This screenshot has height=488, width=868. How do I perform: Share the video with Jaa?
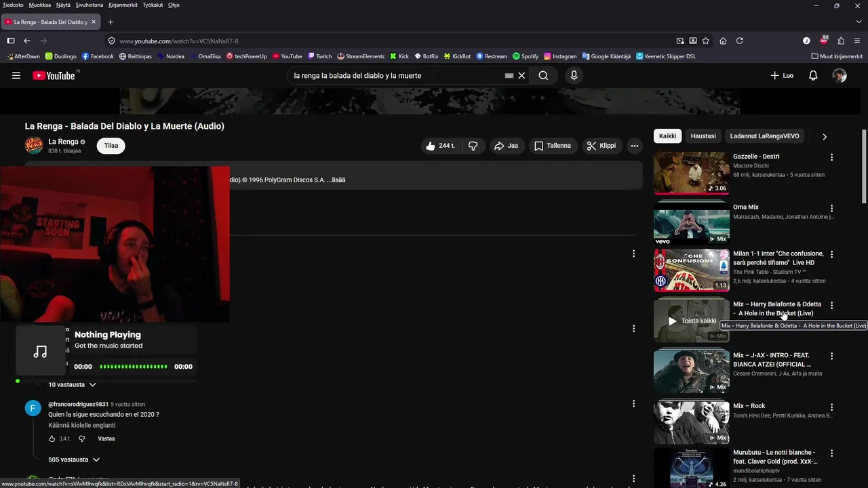(x=506, y=146)
